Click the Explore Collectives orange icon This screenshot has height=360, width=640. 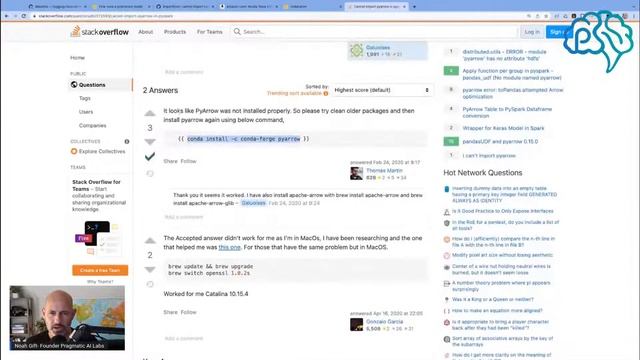click(74, 151)
